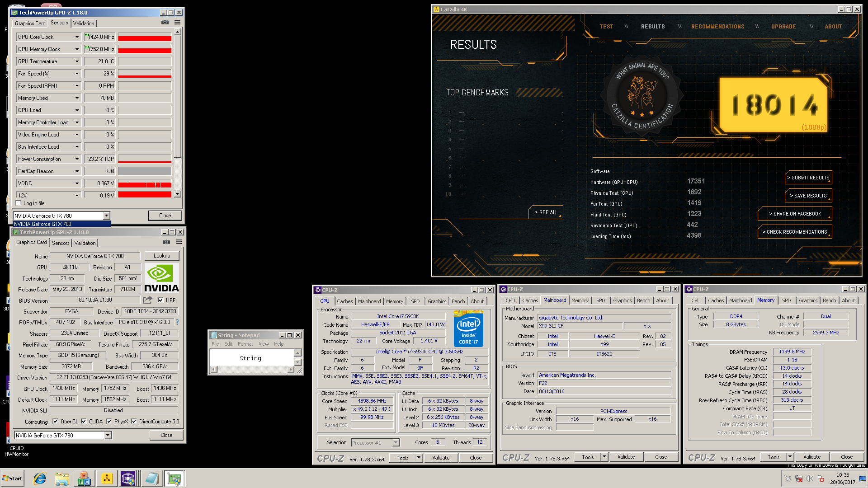Toggle the DirectCompute 5.0 checkbox

coord(134,422)
